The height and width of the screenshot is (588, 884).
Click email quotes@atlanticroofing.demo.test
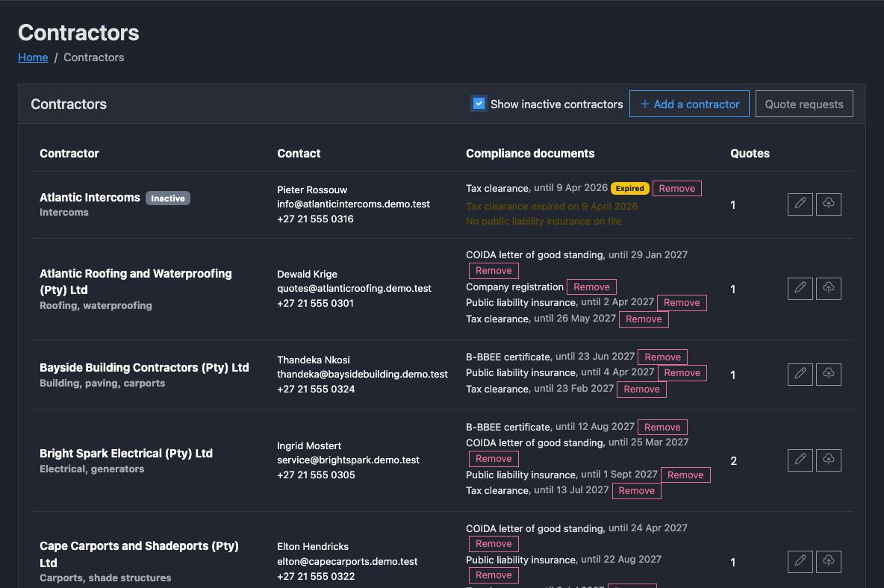(354, 288)
